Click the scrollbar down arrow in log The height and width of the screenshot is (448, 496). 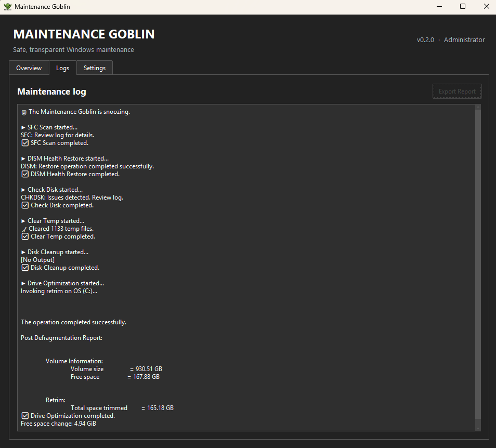478,428
